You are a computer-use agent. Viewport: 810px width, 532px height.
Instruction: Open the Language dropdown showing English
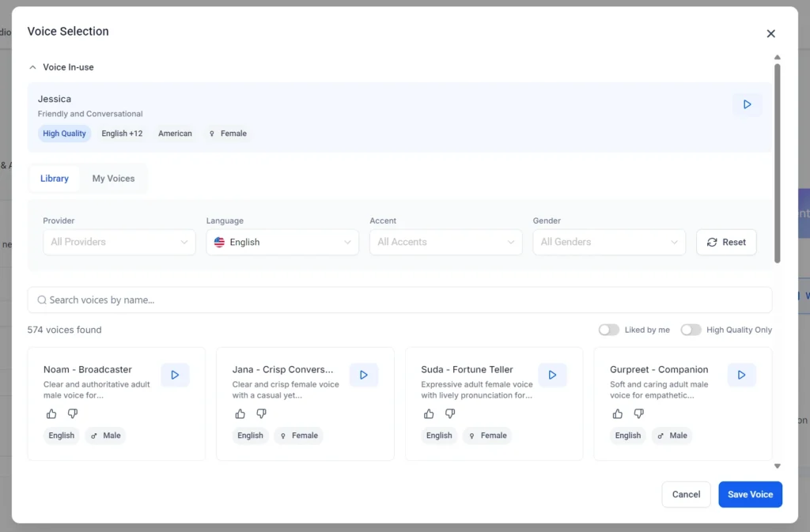coord(282,242)
